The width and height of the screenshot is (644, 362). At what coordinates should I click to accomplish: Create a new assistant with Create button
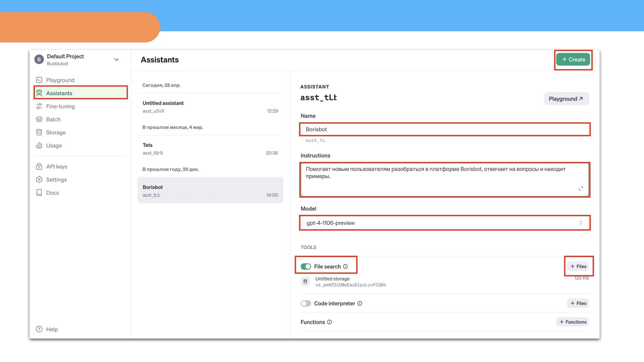click(573, 60)
